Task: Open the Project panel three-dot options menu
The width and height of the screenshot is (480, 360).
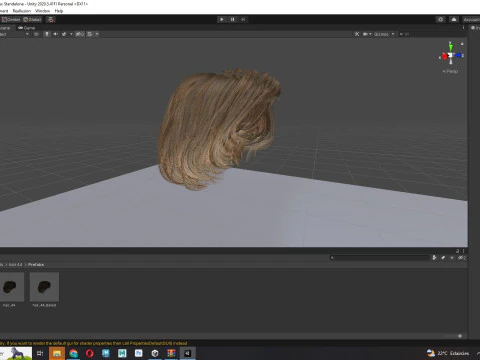Action: [x=463, y=251]
